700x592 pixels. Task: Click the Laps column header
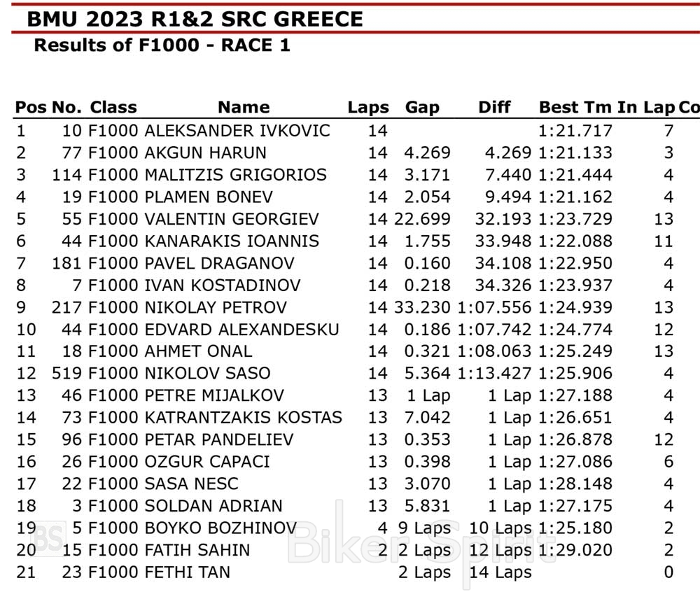coord(367,108)
